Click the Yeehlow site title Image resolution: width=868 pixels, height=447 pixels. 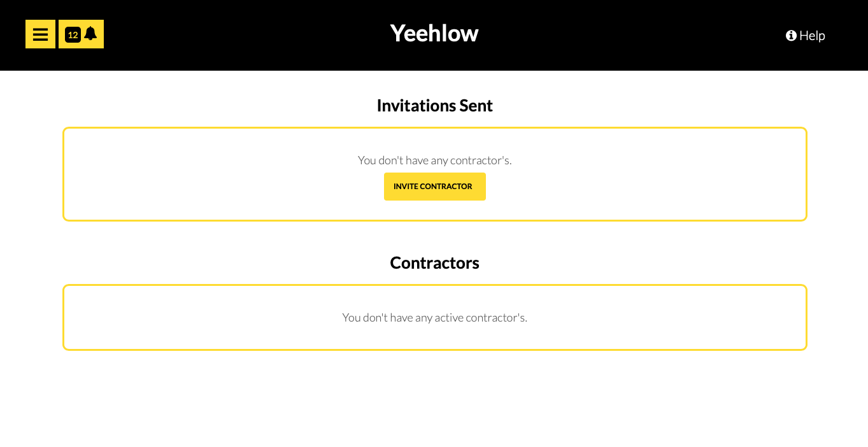point(434,33)
